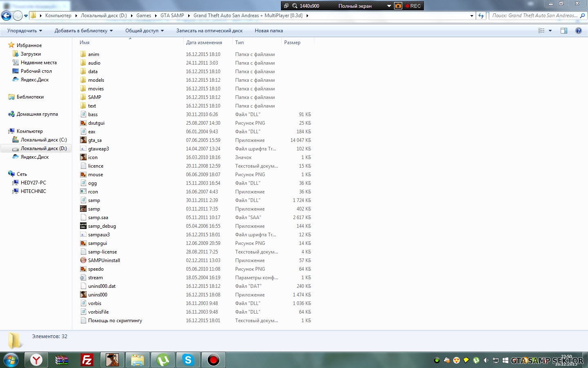This screenshot has height=368, width=588.
Task: Select the gta_sa application icon
Action: pos(83,140)
